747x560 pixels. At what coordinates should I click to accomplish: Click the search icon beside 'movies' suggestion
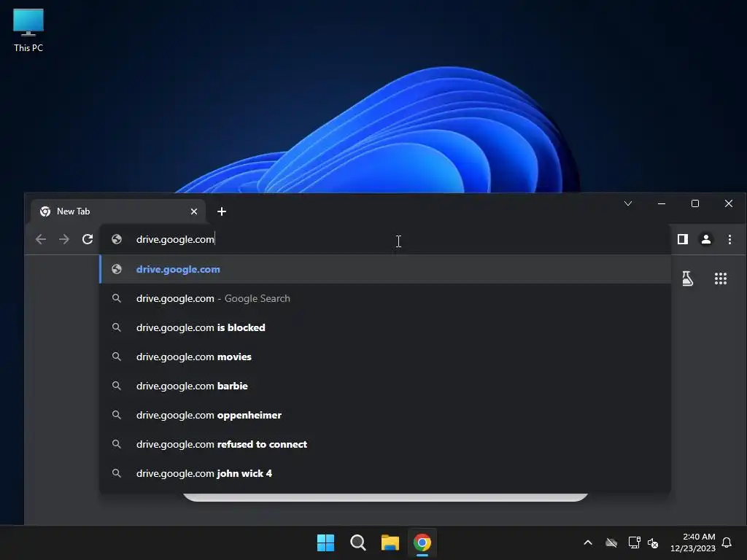(x=116, y=356)
